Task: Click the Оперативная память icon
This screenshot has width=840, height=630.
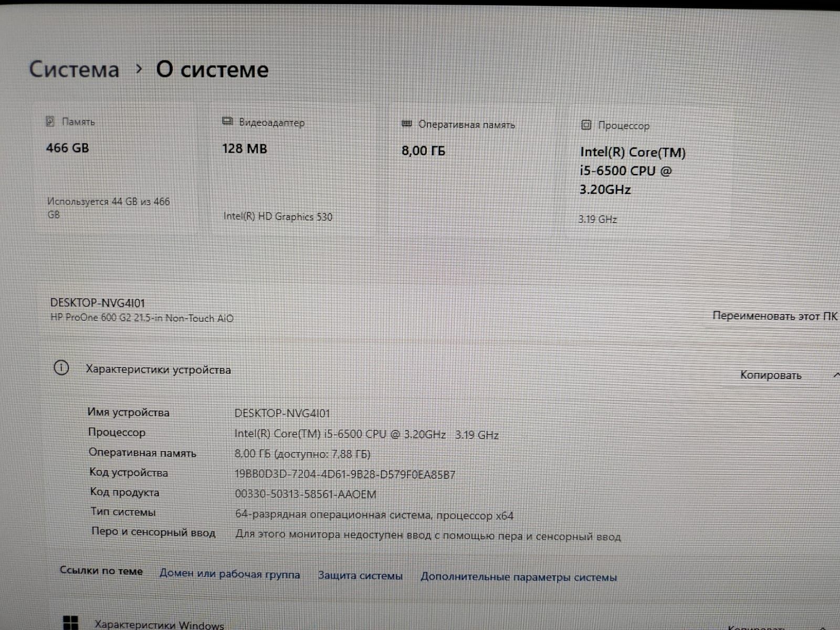Action: pos(406,124)
